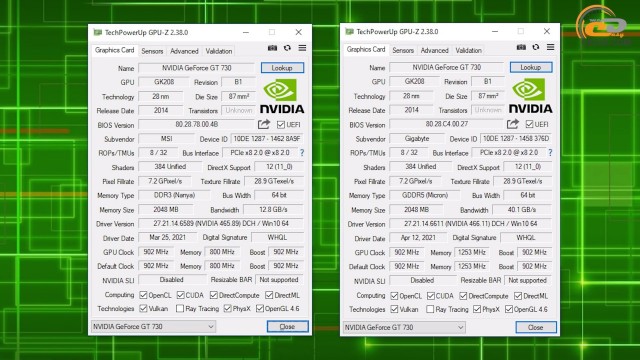
Task: Toggle UEFI checkbox in right window
Action: point(529,124)
